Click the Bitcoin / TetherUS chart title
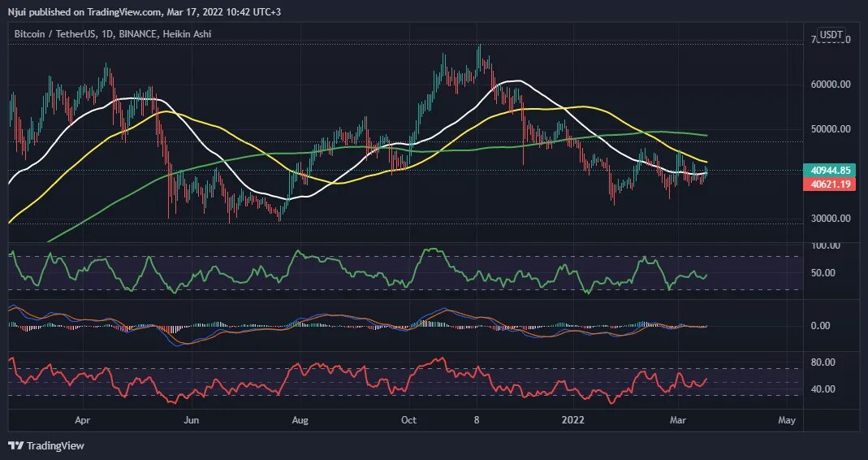The image size is (868, 460). click(112, 34)
